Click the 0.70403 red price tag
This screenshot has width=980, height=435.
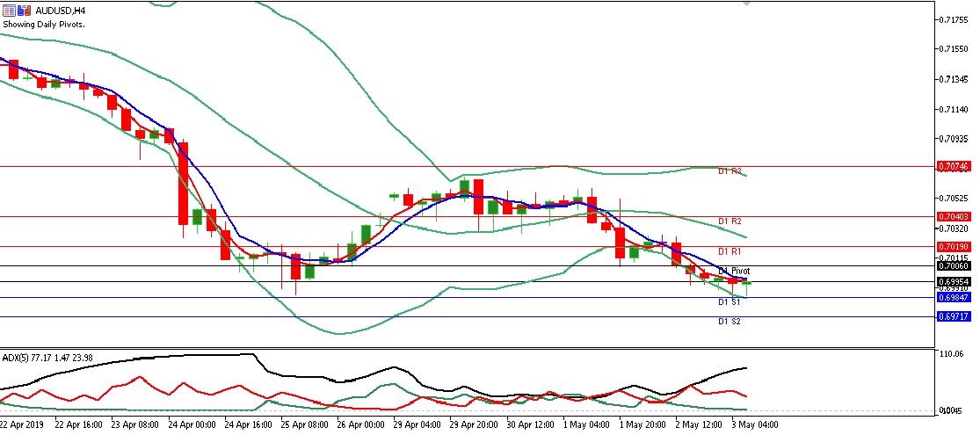(954, 217)
